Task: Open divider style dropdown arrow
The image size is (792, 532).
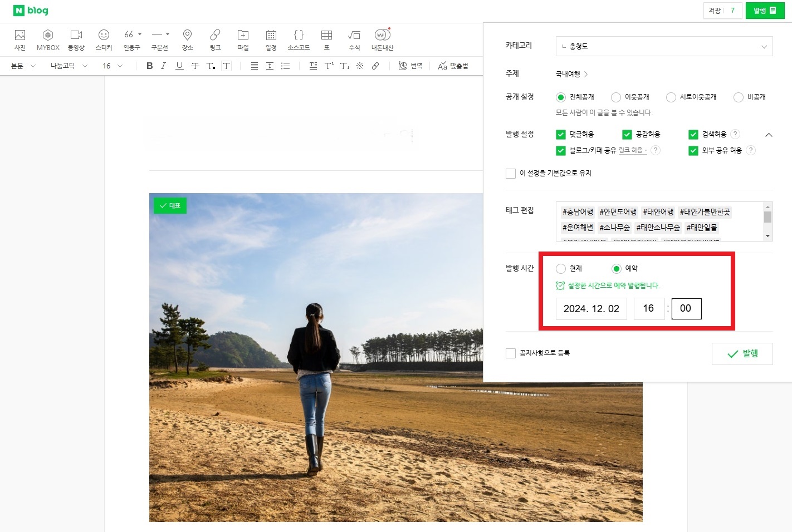Action: coord(168,35)
